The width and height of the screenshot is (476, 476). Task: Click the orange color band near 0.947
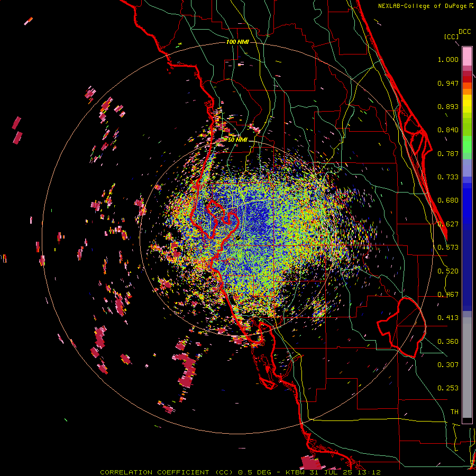tap(467, 89)
